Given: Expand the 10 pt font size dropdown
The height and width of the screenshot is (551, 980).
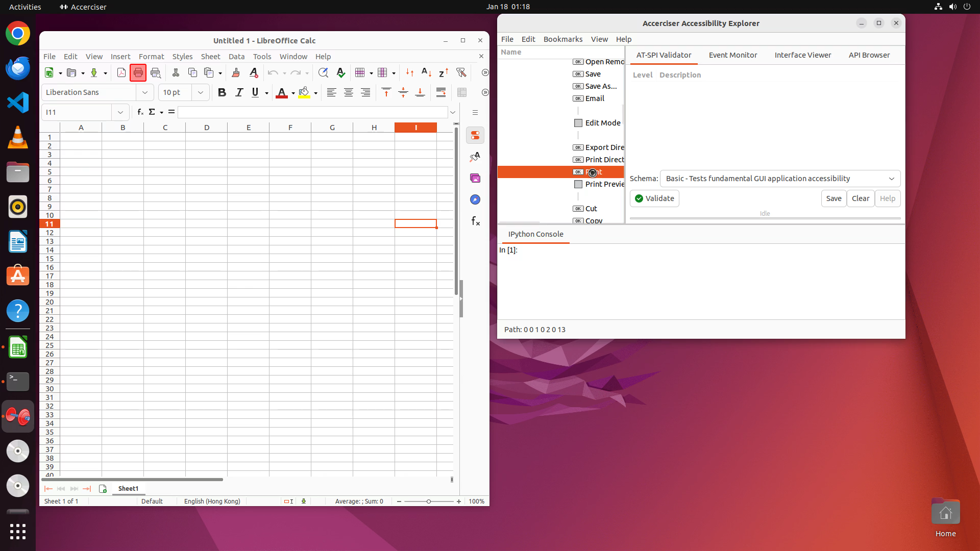Looking at the screenshot, I should tap(201, 92).
